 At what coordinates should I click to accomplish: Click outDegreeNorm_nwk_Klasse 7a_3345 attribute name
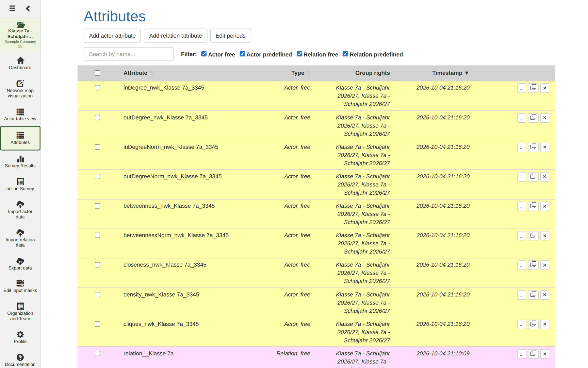[172, 176]
